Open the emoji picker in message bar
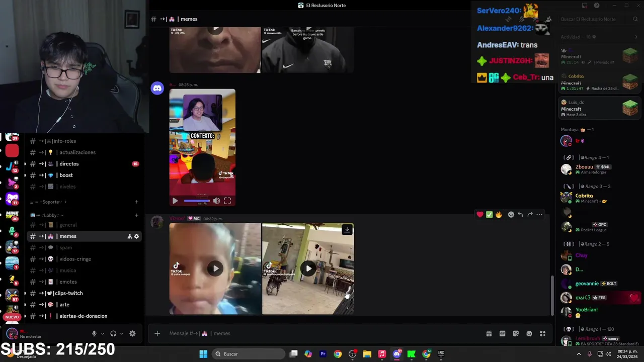Screen dimensions: 644x362 pos(529,333)
